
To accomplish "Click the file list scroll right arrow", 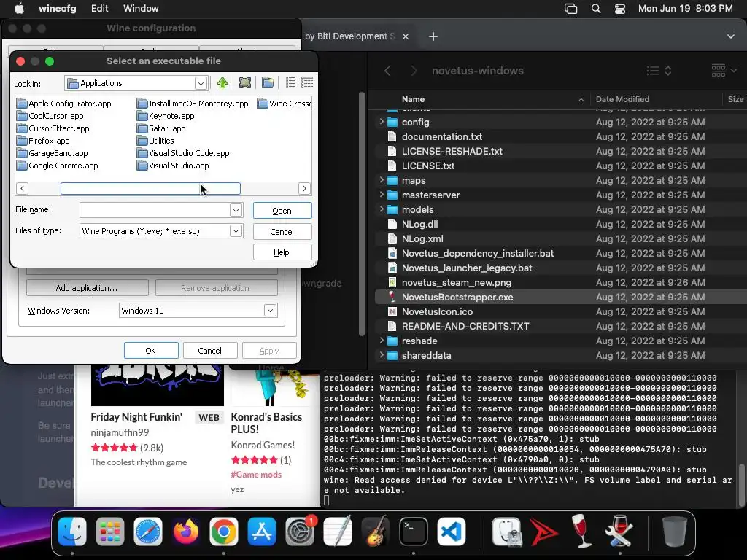I will (x=304, y=188).
